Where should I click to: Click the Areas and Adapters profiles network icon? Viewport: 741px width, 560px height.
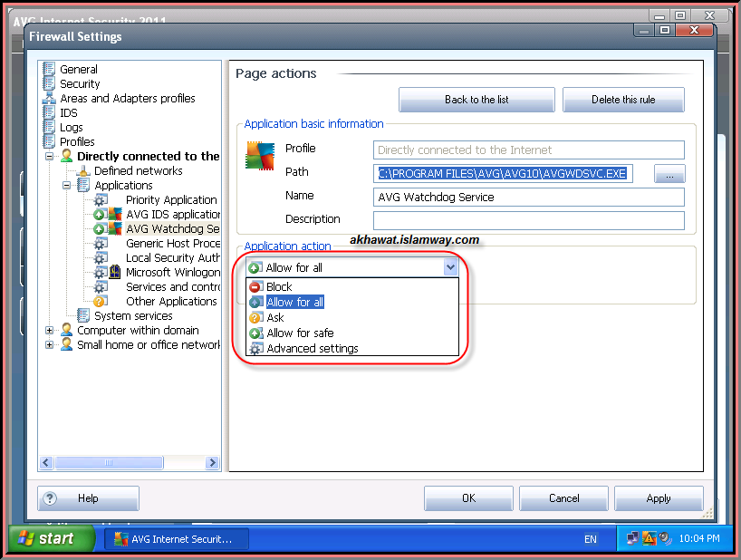click(49, 98)
